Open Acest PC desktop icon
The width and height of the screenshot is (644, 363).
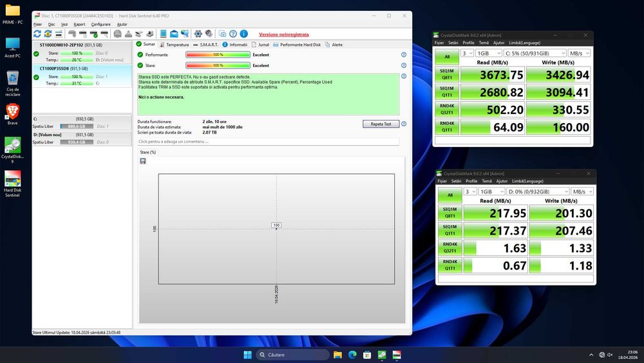pos(12,48)
